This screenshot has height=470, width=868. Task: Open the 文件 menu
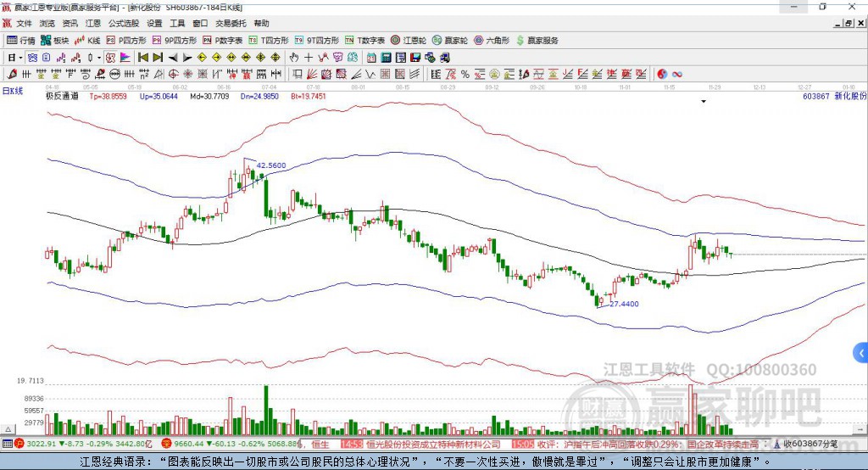24,23
